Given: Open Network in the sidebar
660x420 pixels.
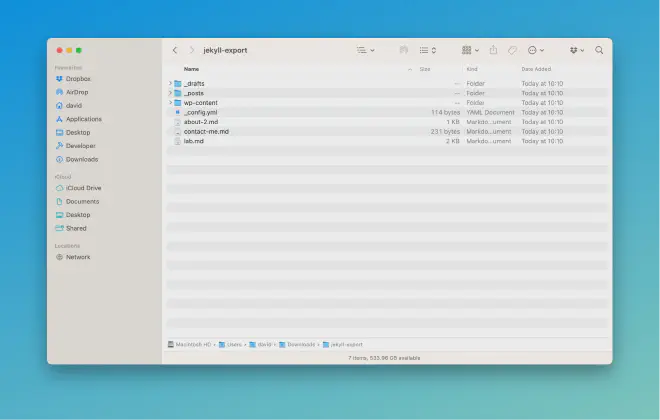Looking at the screenshot, I should pos(73,257).
